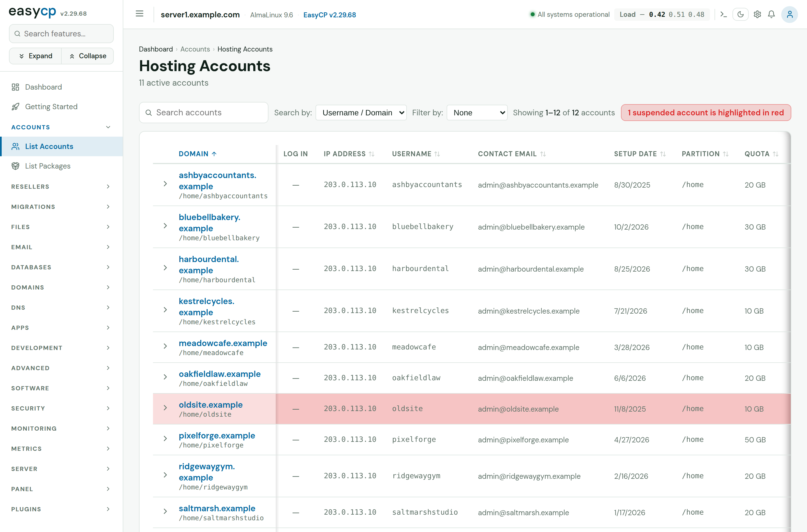Sort by Setup Date column arrows
Screen dimensions: 807x532
tap(663, 154)
